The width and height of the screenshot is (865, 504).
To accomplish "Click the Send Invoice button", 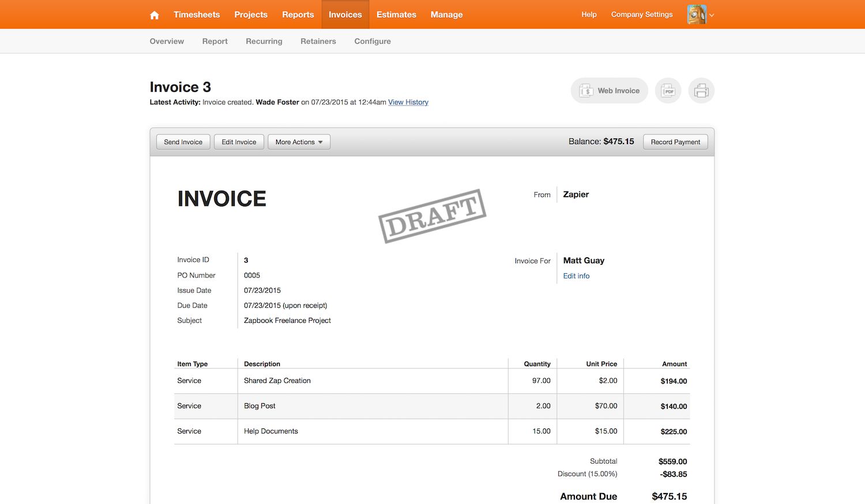I will click(x=183, y=142).
